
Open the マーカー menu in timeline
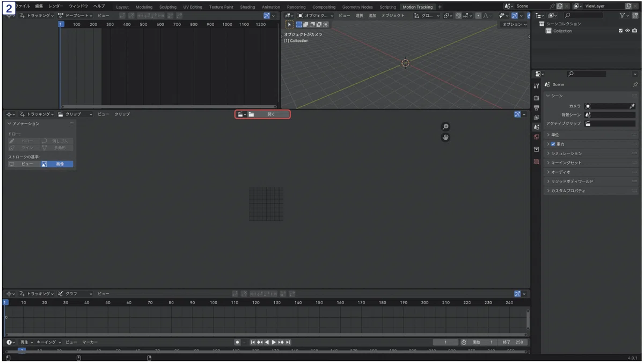(90, 342)
